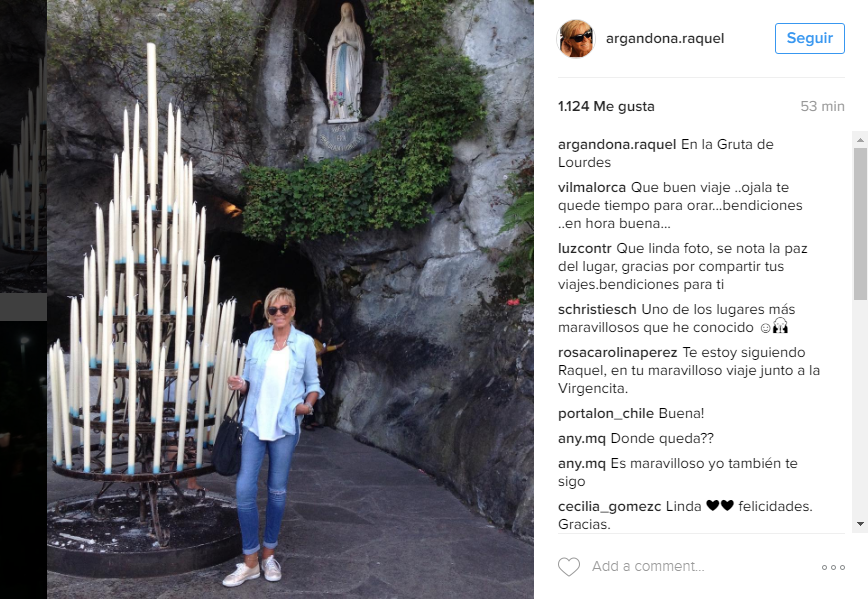Click the Lourdes grotto main photo
The width and height of the screenshot is (868, 599).
290,300
